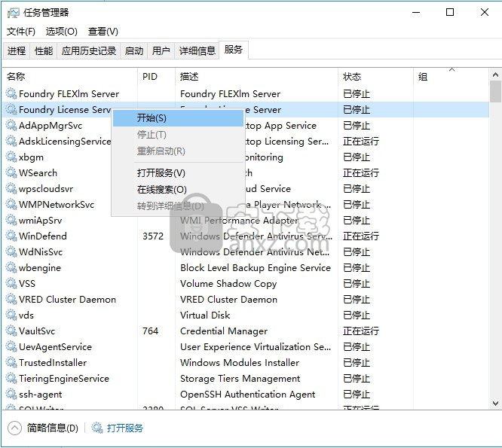Click the scrollbar up arrow
The image size is (502, 448).
[x=496, y=75]
